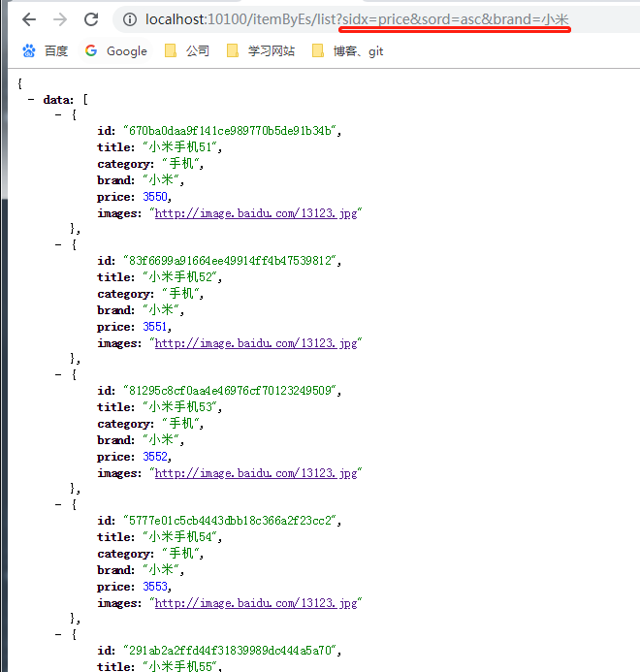The width and height of the screenshot is (640, 672).
Task: Click the title value 小米手机54
Action: [x=180, y=537]
